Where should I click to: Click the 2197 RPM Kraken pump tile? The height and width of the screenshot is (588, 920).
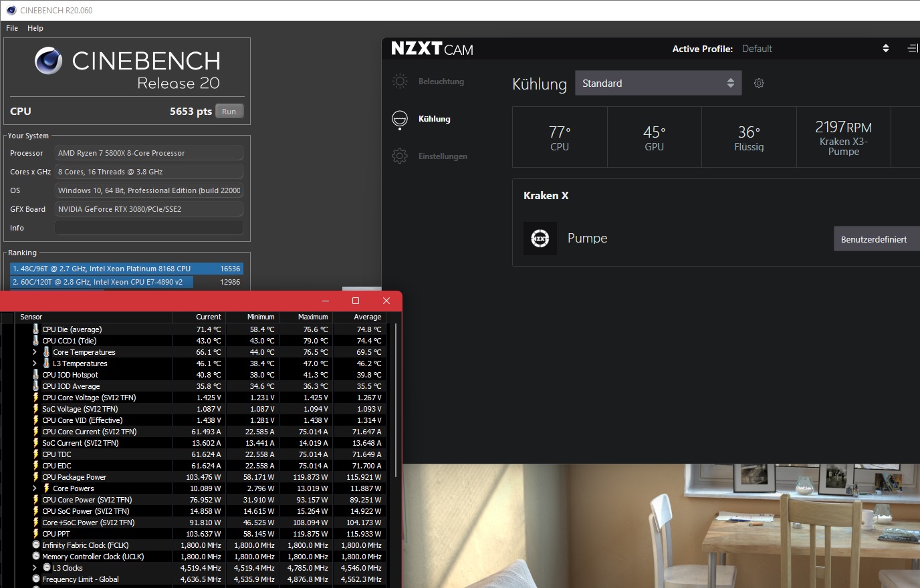click(x=844, y=137)
